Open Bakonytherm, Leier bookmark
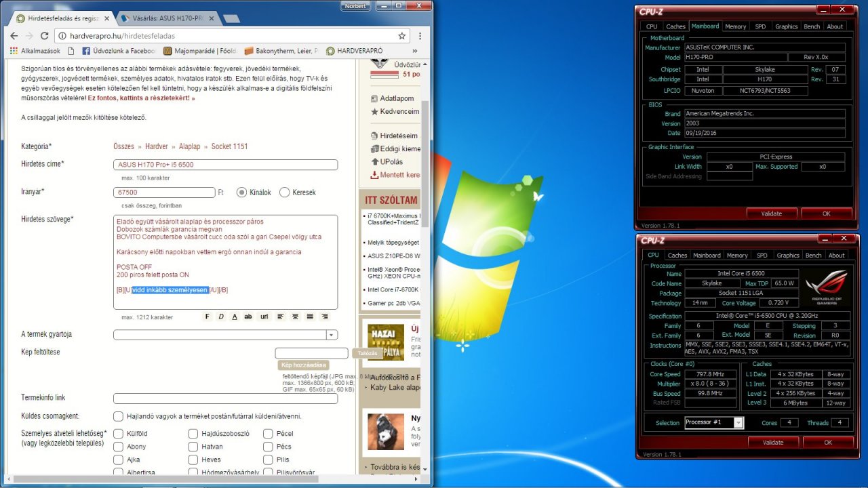This screenshot has height=488, width=868. coord(282,51)
